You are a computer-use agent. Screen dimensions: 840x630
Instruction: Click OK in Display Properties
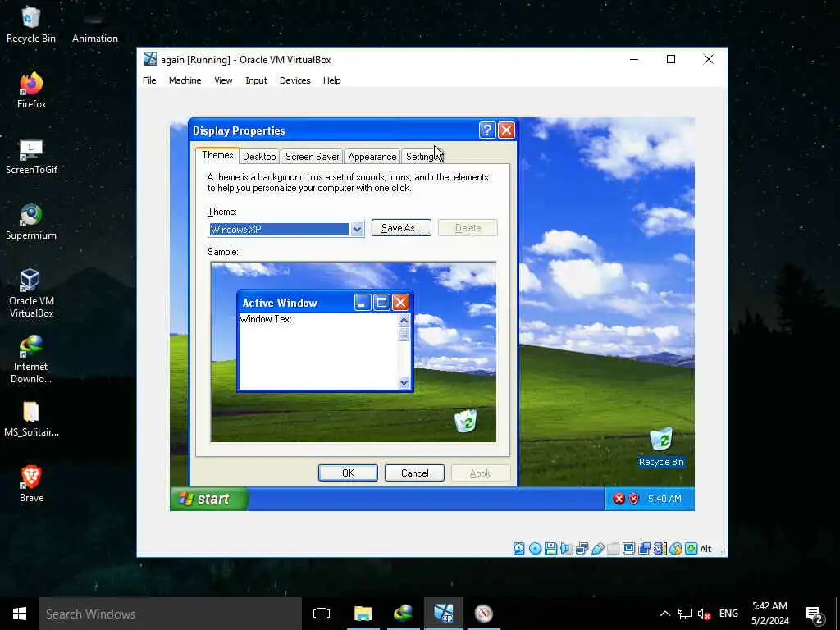[348, 473]
